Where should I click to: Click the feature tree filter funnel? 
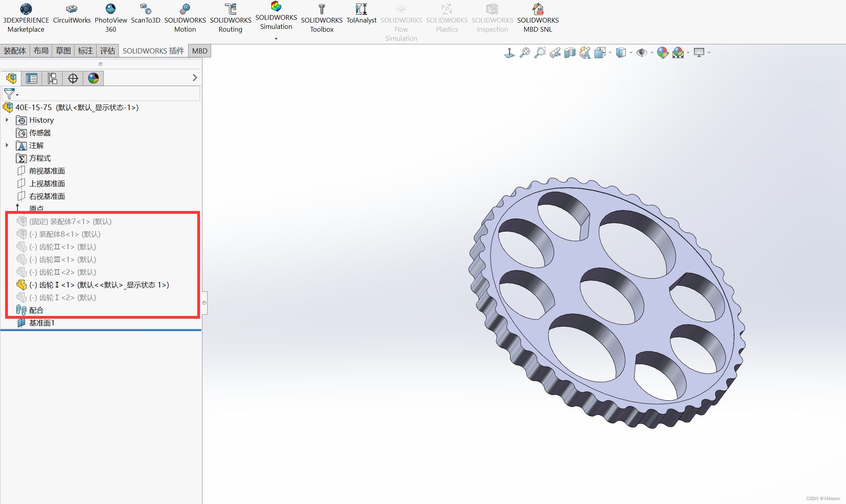coord(9,94)
